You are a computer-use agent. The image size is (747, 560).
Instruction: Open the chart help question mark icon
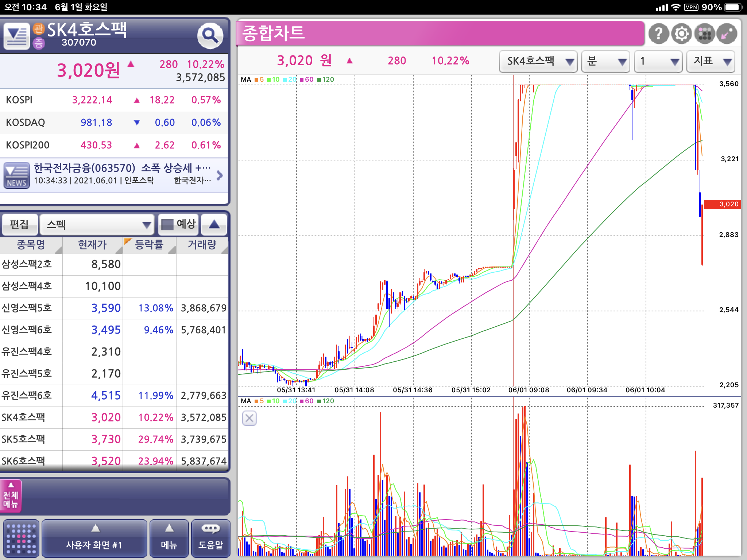click(658, 34)
